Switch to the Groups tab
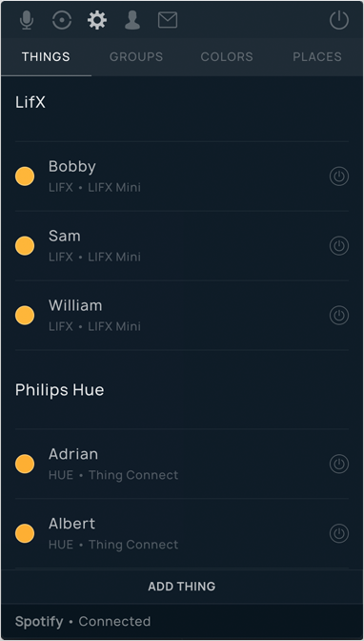This screenshot has width=364, height=641. [136, 57]
